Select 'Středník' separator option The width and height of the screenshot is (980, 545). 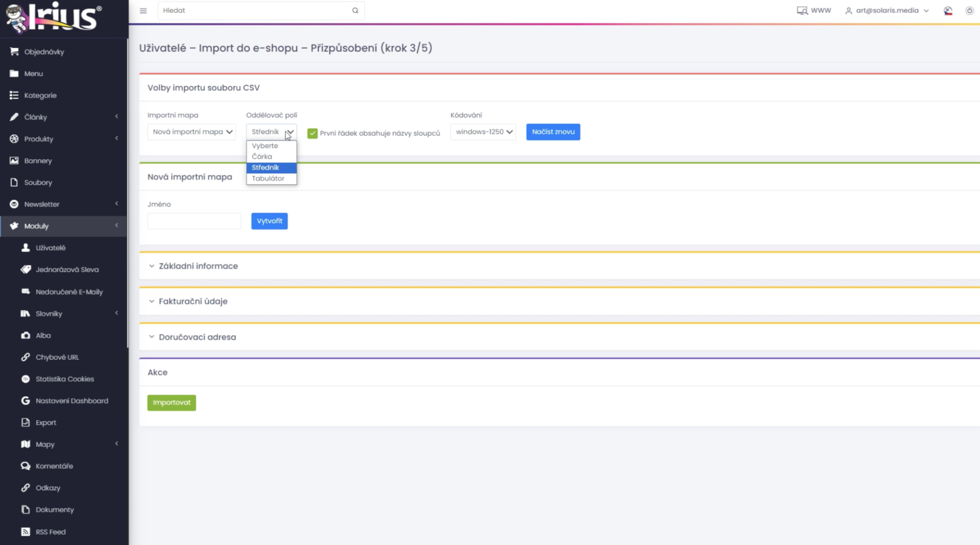(x=271, y=168)
